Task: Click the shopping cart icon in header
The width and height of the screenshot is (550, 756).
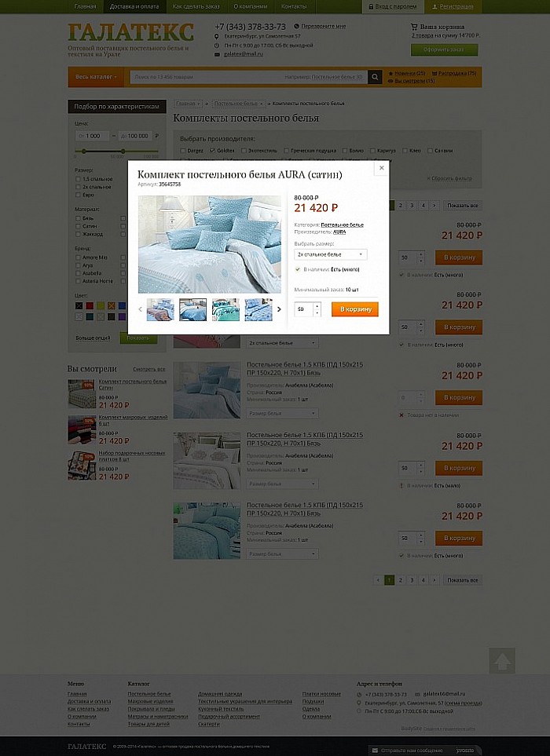Action: 414,27
